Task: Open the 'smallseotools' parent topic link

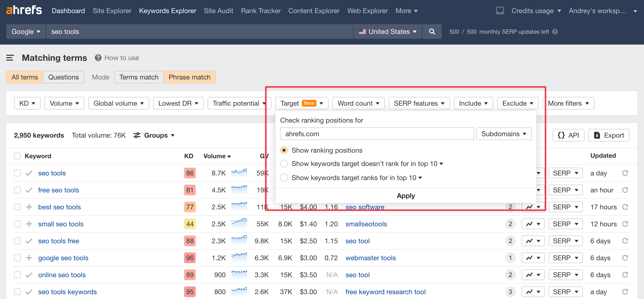Action: [366, 224]
